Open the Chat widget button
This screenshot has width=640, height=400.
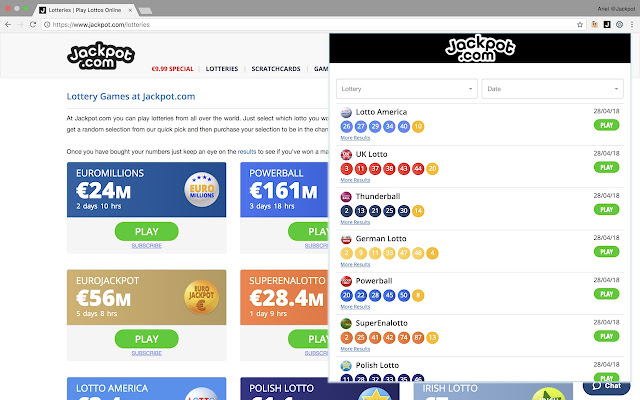(x=606, y=385)
